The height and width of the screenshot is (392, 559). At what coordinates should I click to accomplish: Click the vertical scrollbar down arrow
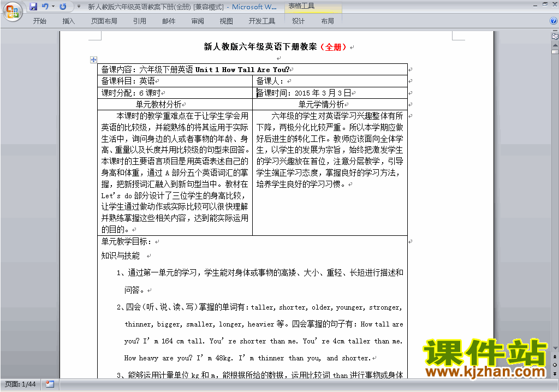coord(555,348)
